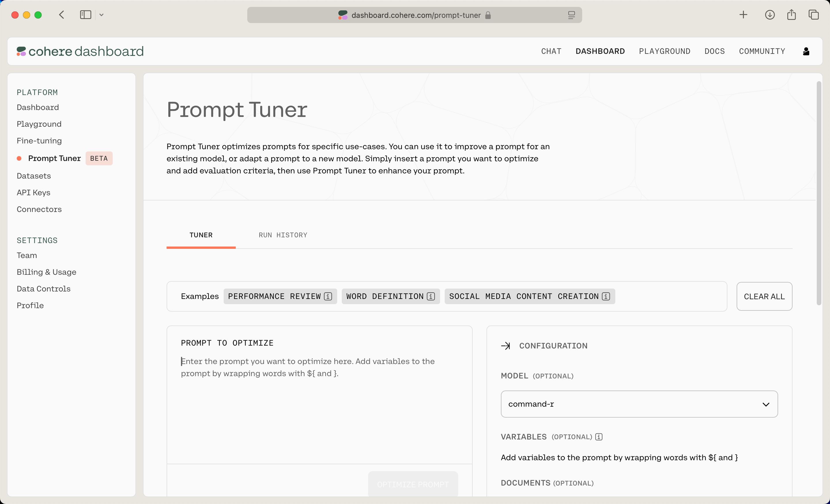The image size is (830, 504).
Task: Select DASHBOARD in top navigation
Action: [600, 51]
